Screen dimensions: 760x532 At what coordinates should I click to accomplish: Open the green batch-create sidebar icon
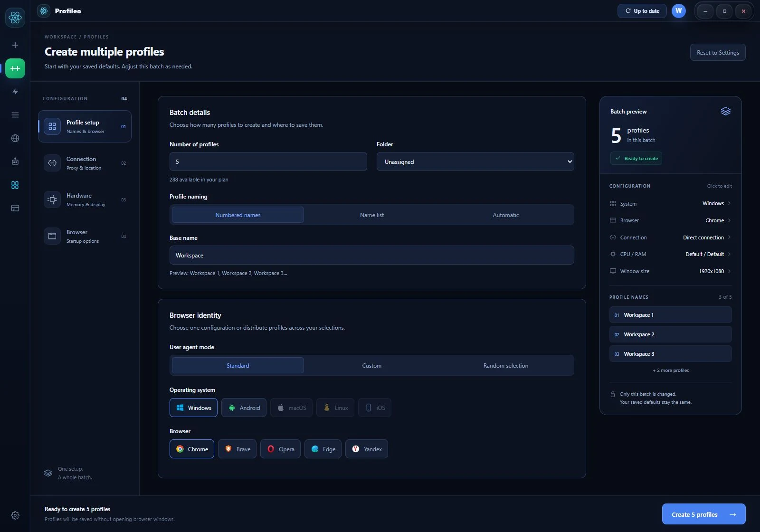(x=15, y=68)
